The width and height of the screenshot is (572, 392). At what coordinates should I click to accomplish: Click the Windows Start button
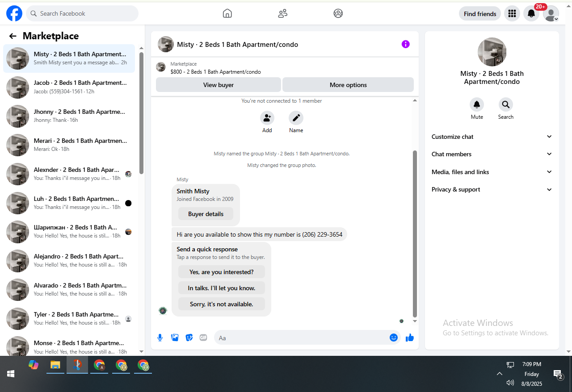(x=11, y=374)
